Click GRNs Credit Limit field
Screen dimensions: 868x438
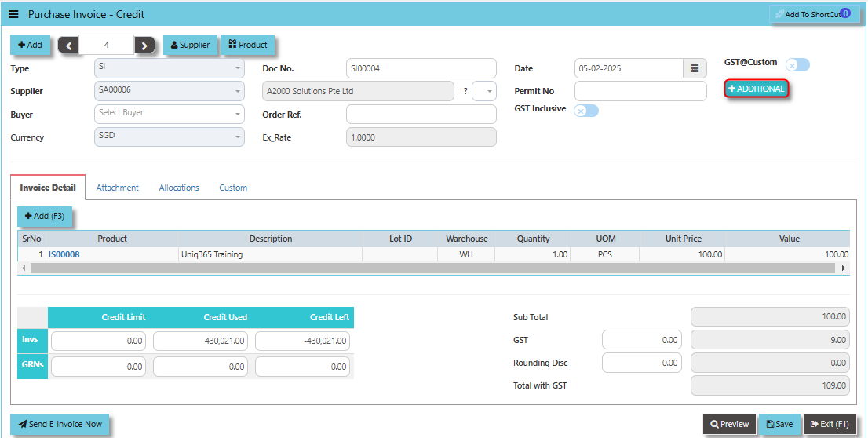[99, 367]
